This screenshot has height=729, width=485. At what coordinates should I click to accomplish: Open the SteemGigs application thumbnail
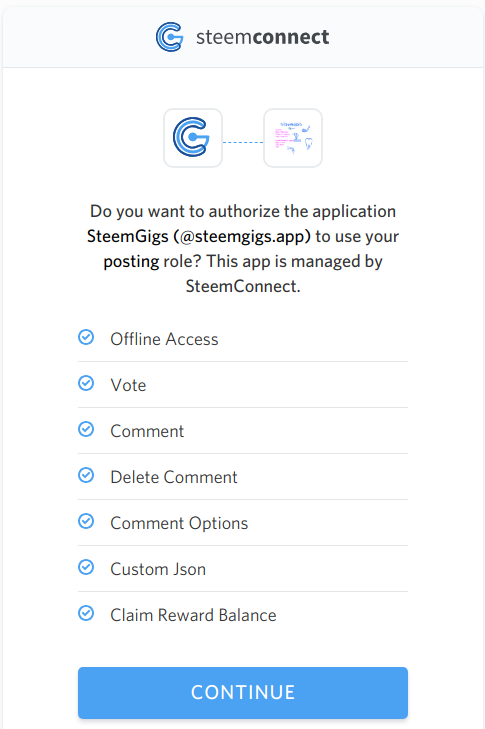tap(293, 138)
